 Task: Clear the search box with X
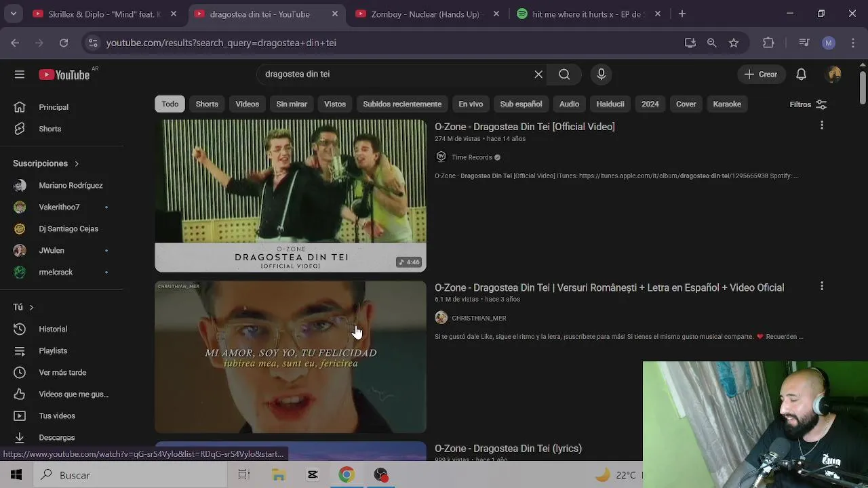pos(538,74)
